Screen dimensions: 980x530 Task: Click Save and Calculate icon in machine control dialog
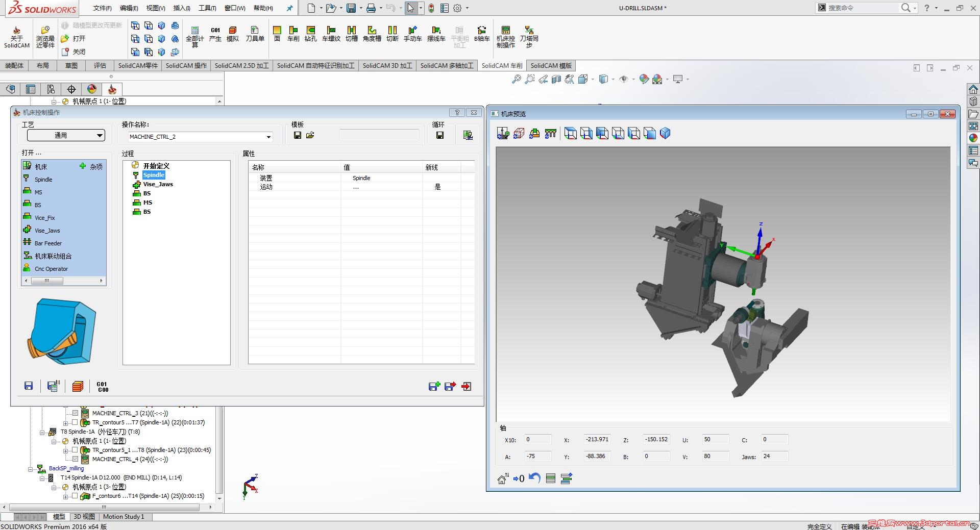pyautogui.click(x=53, y=386)
